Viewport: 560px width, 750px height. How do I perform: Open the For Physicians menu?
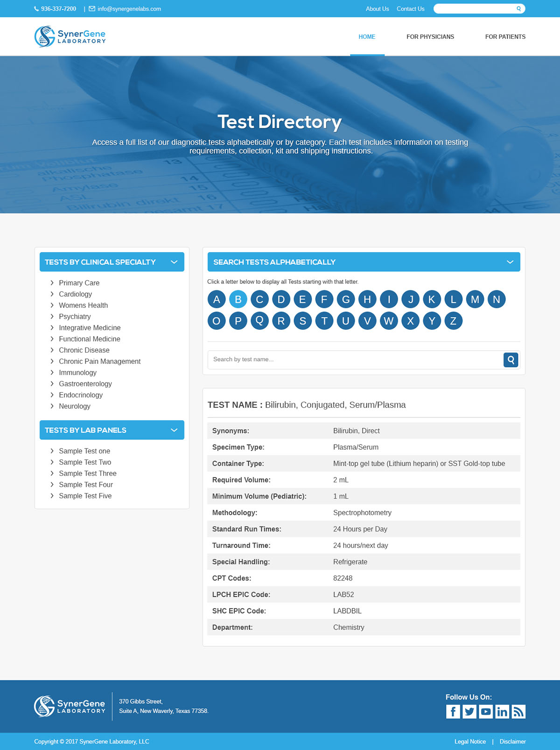pyautogui.click(x=430, y=37)
